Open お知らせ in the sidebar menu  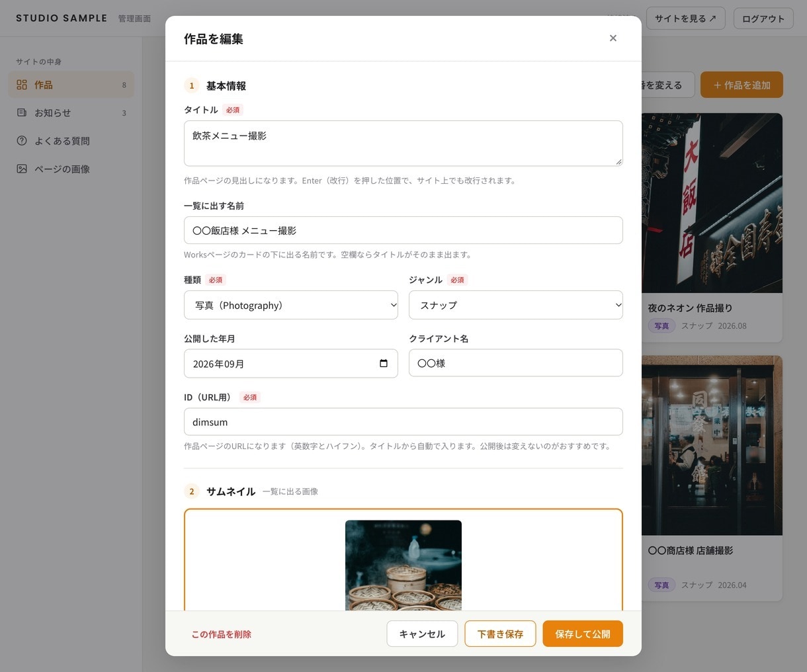pos(71,112)
